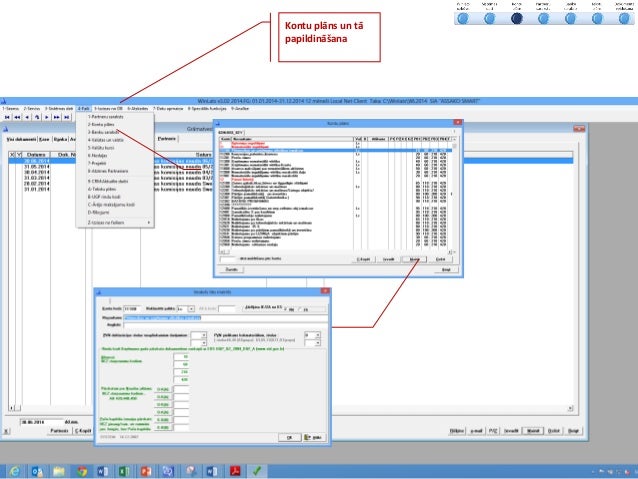Open the 4-Faili menu

pyautogui.click(x=83, y=109)
